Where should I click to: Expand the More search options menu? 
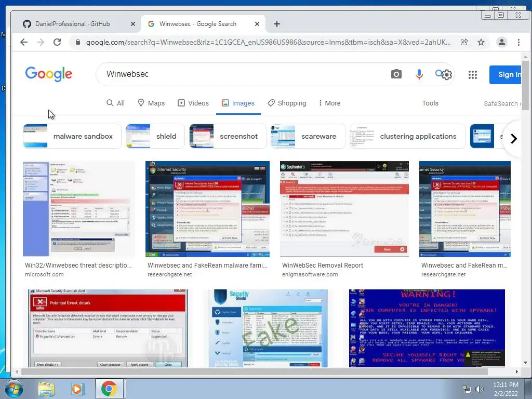(329, 103)
